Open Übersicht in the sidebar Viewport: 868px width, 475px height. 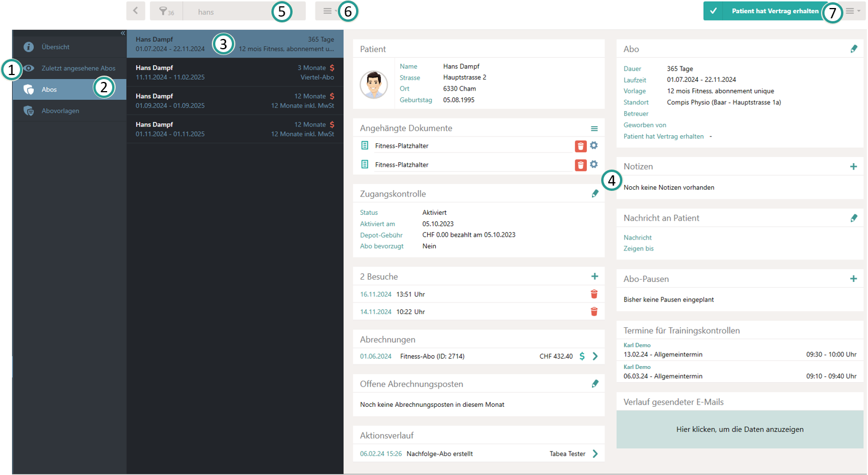pyautogui.click(x=69, y=47)
